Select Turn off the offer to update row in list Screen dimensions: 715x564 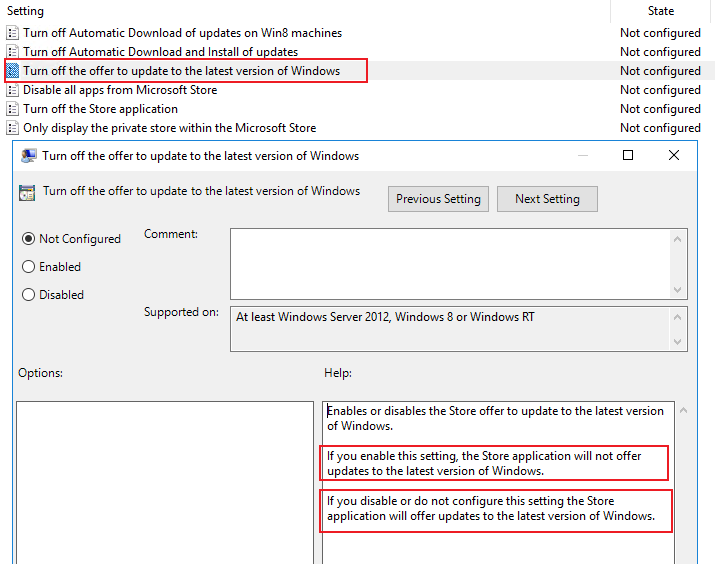click(x=181, y=71)
